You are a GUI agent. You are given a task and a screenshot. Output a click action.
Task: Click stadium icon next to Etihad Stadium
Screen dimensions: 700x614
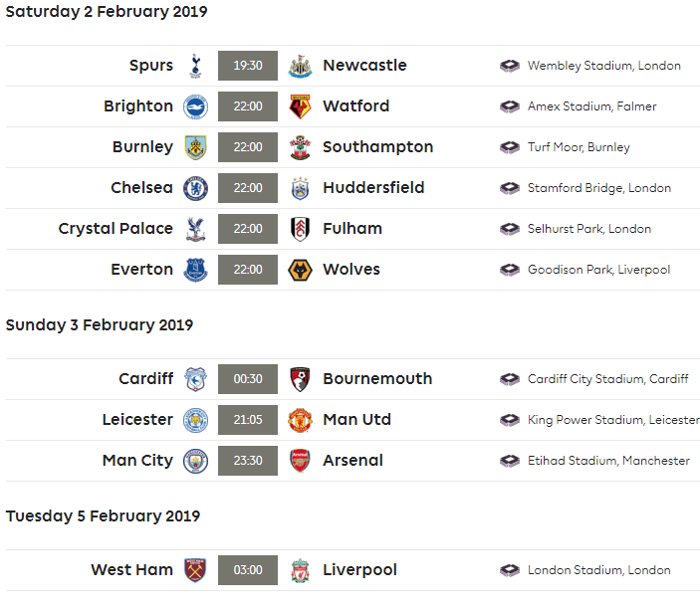pos(510,461)
